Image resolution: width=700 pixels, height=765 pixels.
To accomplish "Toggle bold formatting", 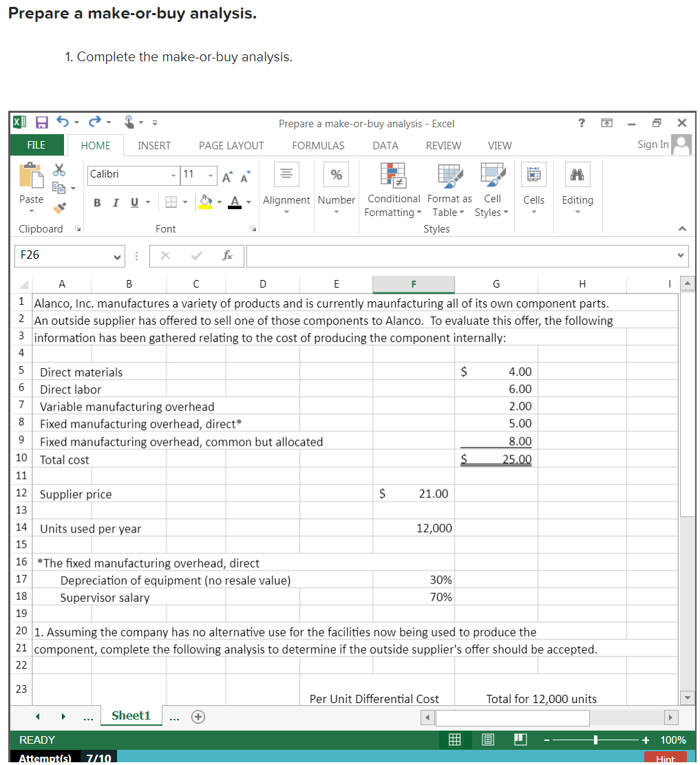I will point(96,203).
